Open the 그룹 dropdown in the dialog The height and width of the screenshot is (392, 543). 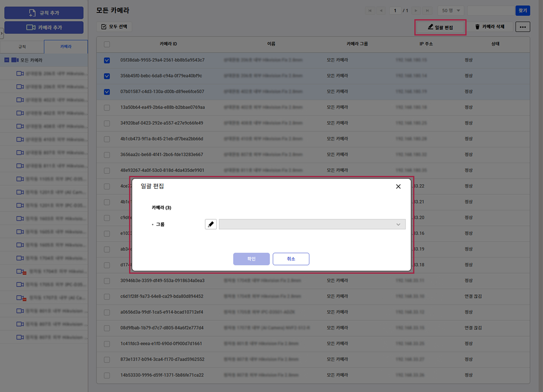click(x=312, y=224)
